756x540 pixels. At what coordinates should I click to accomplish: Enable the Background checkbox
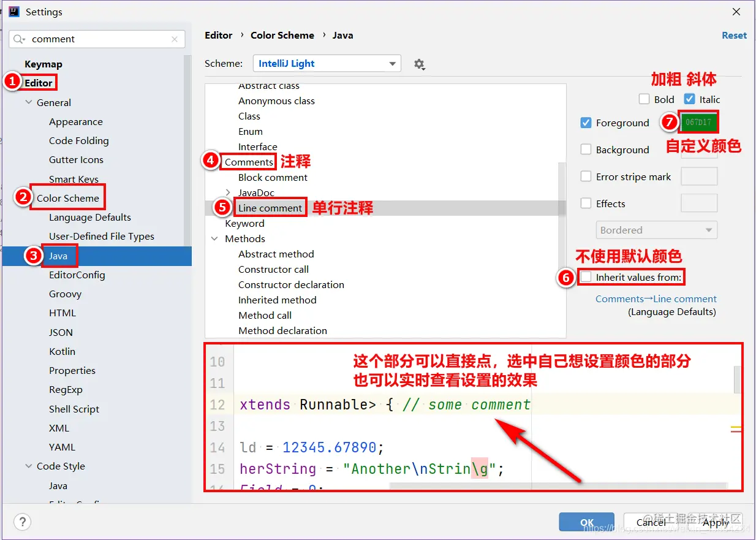point(586,150)
